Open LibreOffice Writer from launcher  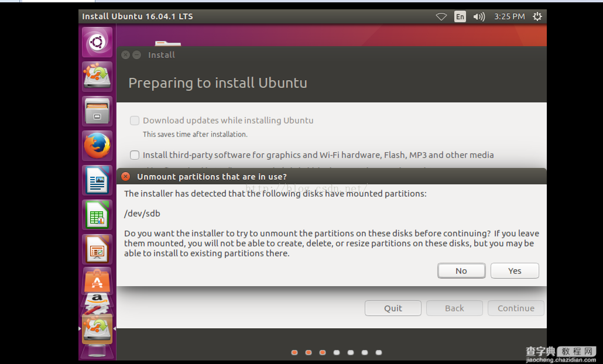[97, 180]
